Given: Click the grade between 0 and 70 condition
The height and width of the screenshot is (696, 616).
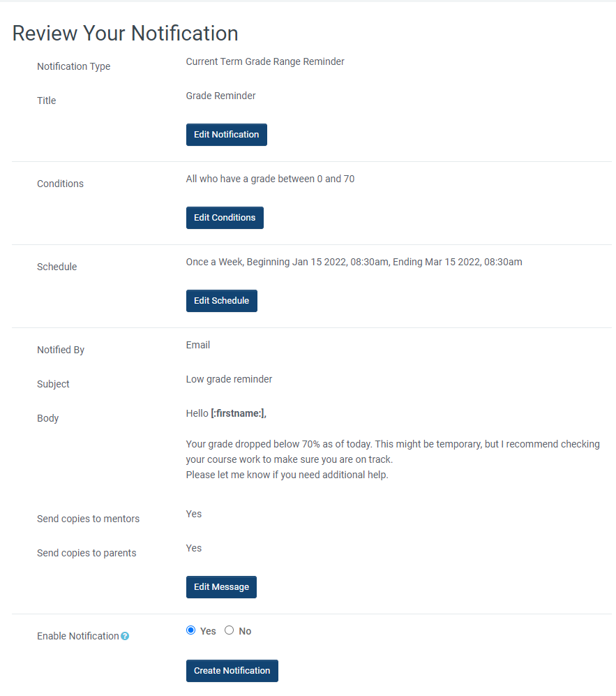Looking at the screenshot, I should [x=270, y=179].
